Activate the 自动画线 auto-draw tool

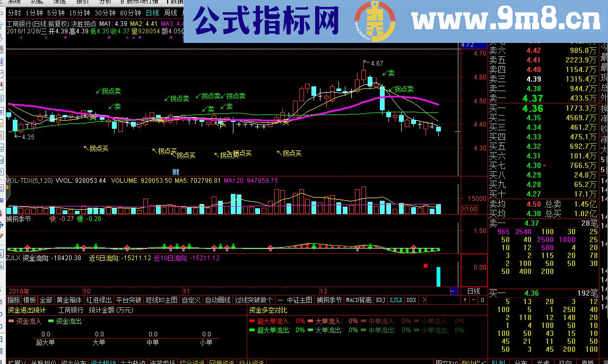(x=218, y=299)
